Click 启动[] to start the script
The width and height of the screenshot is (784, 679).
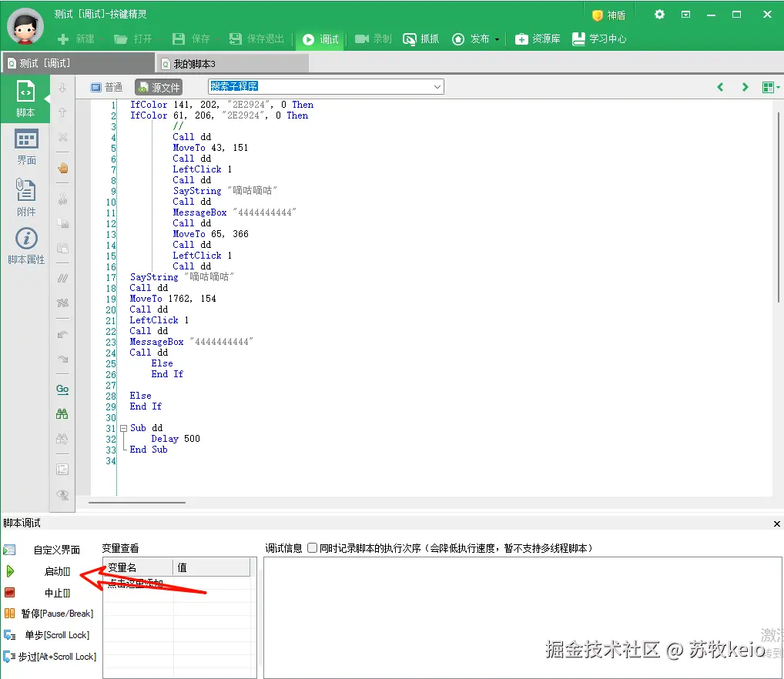coord(38,571)
